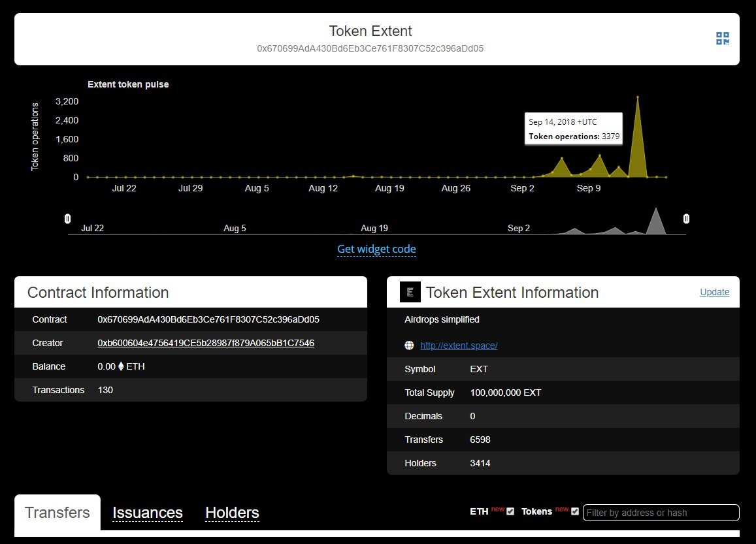Screen dimensions: 756x544
Task: Click the Sep 9 axis label
Action: point(589,188)
